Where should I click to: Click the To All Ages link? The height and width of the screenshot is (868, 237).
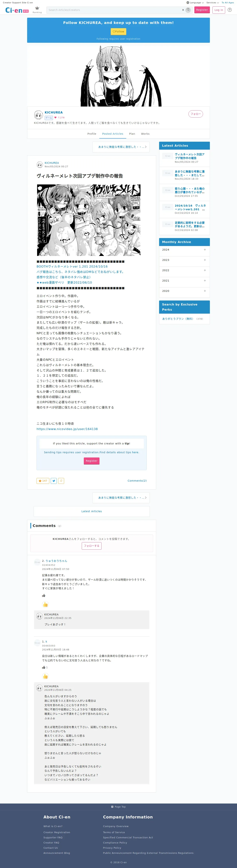pos(228,3)
